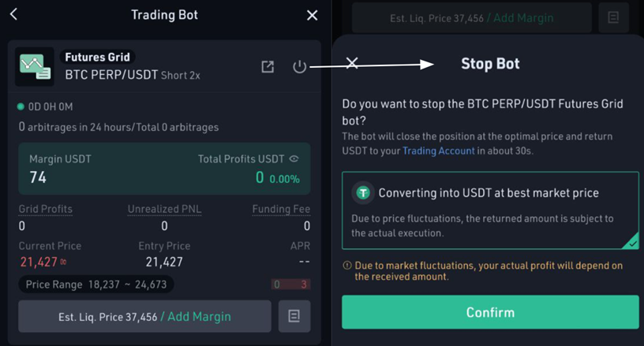Select Converting into USDT at best market price
The width and height of the screenshot is (644, 346).
(490, 210)
